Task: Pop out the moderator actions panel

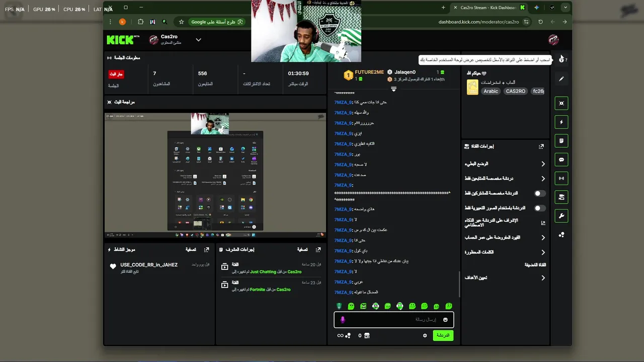Action: pyautogui.click(x=318, y=249)
